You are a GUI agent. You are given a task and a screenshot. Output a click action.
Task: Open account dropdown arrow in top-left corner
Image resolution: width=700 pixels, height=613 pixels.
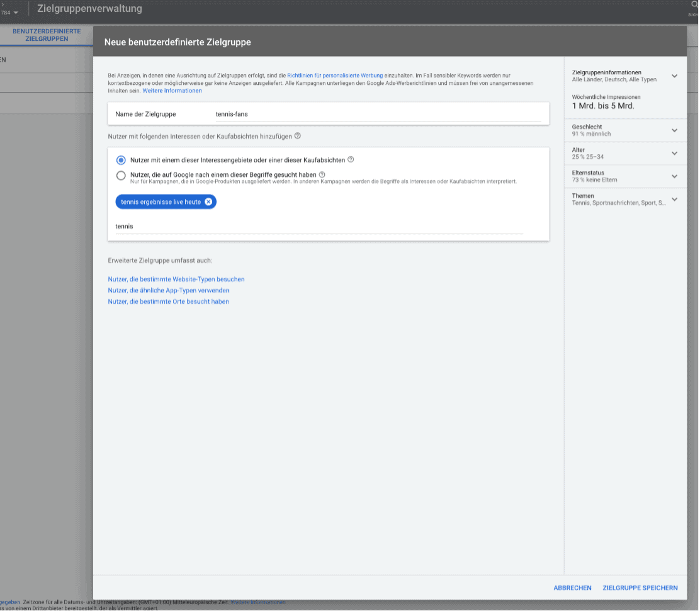coord(15,13)
